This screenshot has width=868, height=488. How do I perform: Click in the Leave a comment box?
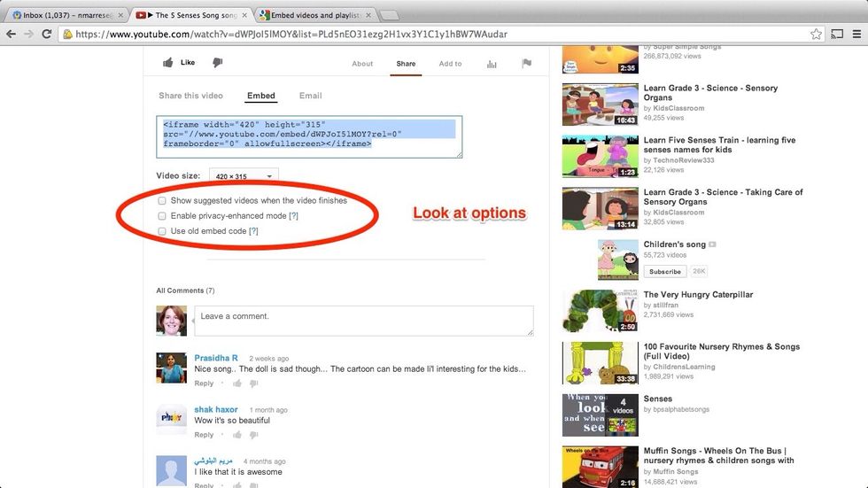click(364, 321)
